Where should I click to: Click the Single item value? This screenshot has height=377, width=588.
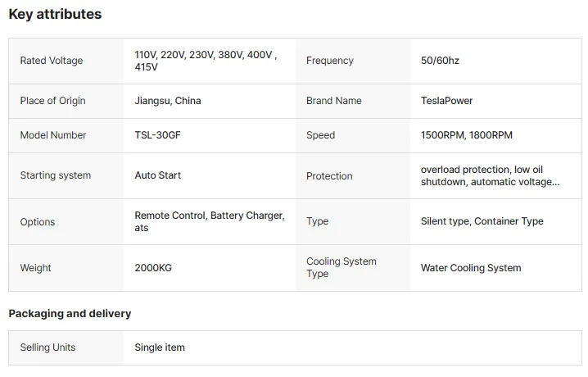[x=160, y=347]
